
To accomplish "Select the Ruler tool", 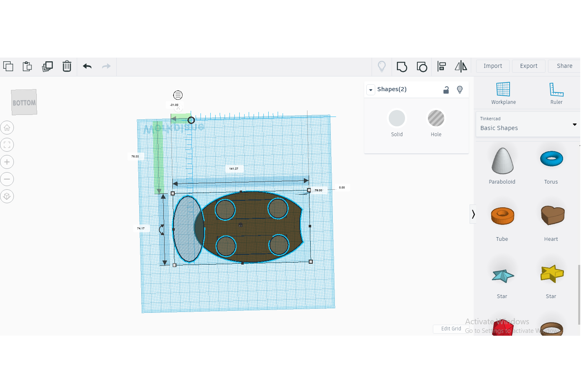I will tap(556, 93).
